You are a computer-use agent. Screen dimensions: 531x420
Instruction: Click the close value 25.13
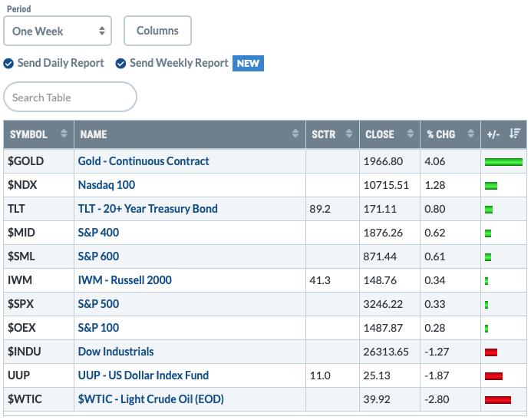tap(377, 375)
